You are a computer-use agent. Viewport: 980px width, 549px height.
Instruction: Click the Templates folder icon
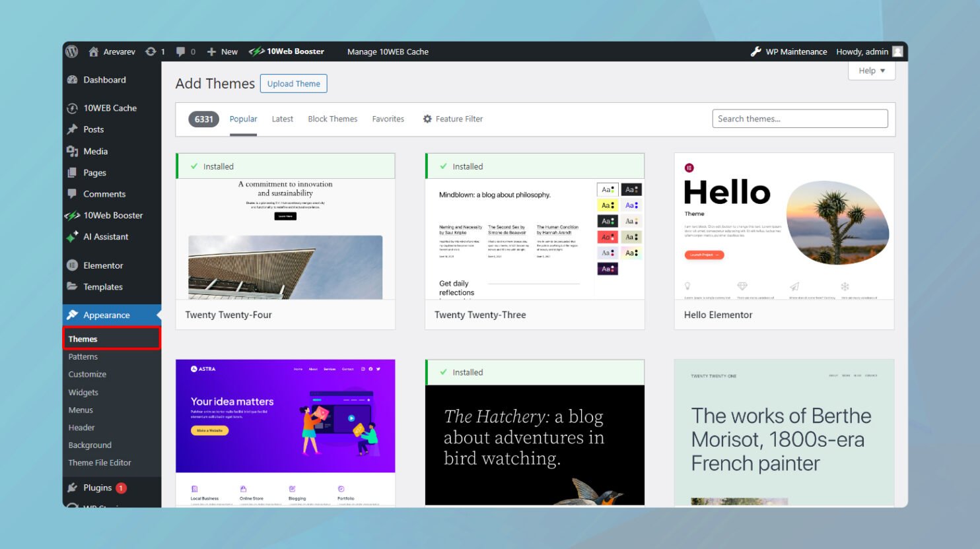[73, 286]
